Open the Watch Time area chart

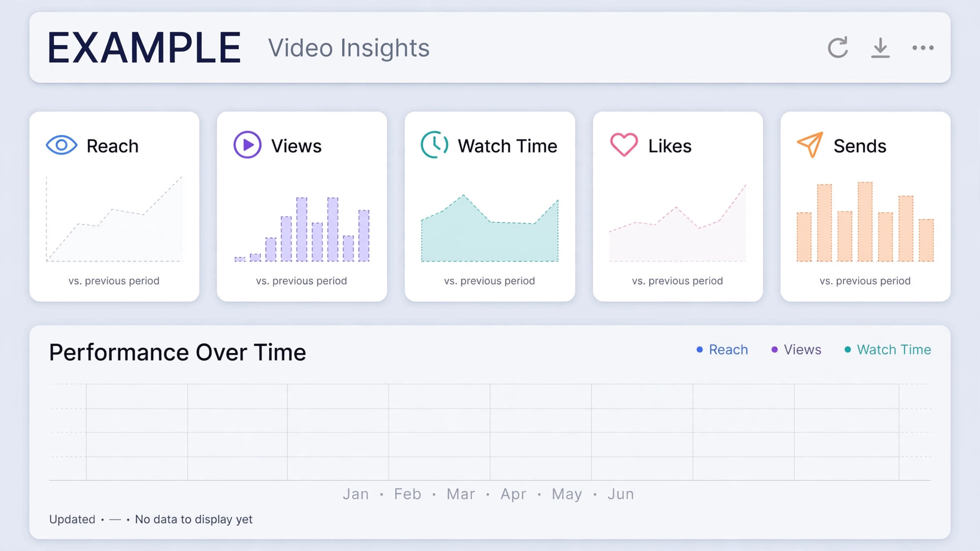coord(490,228)
